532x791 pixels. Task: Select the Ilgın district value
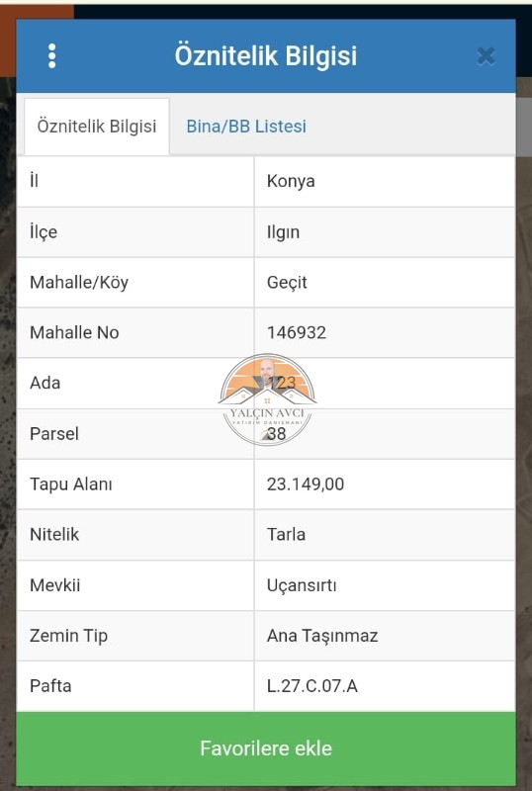283,232
